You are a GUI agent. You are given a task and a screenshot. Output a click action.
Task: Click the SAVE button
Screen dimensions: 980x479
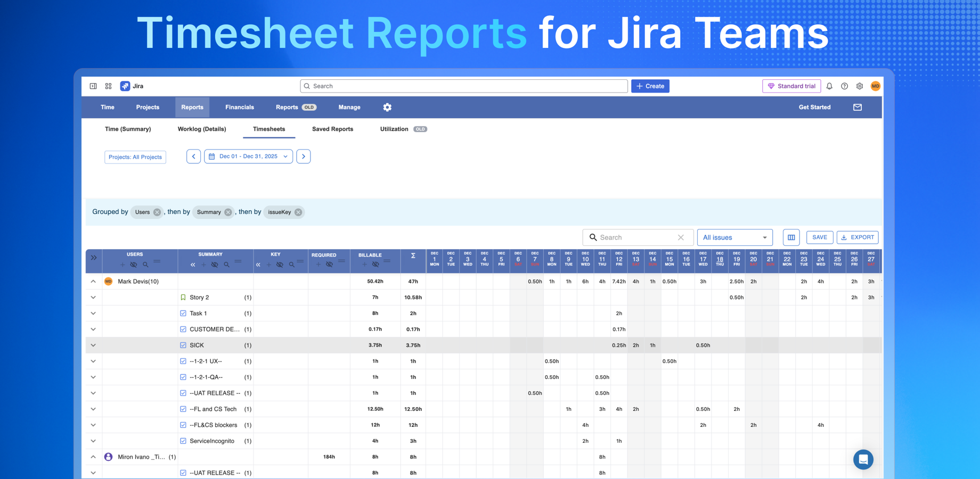820,237
